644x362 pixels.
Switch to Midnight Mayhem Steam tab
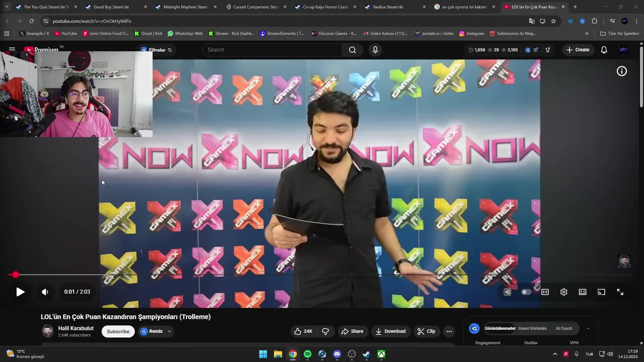(185, 7)
